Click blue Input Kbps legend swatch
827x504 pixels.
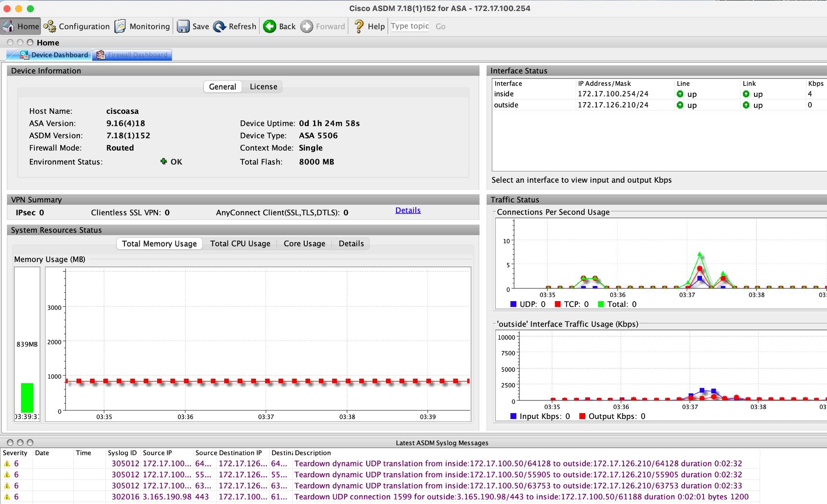click(514, 416)
